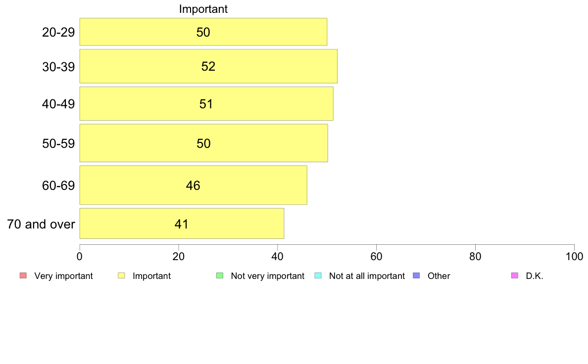Viewport: 588px width, 364px height.
Task: Select the 50-59 age group bar
Action: click(203, 143)
